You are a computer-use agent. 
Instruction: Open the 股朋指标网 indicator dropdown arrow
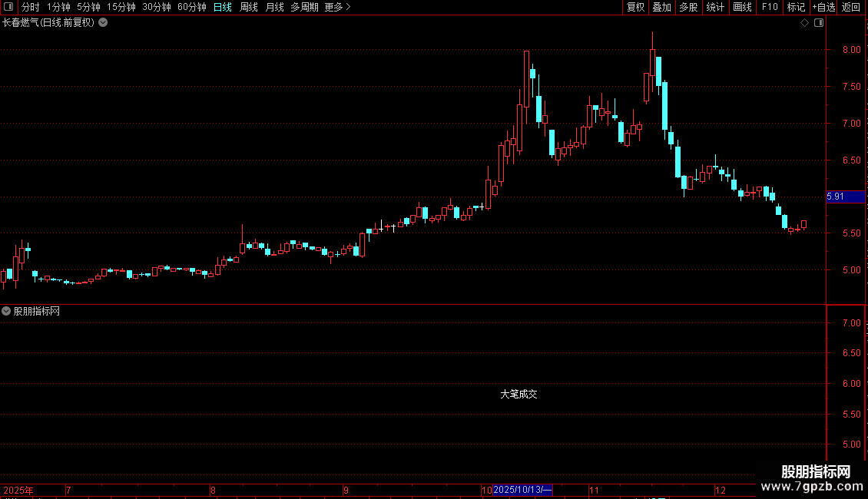6,311
